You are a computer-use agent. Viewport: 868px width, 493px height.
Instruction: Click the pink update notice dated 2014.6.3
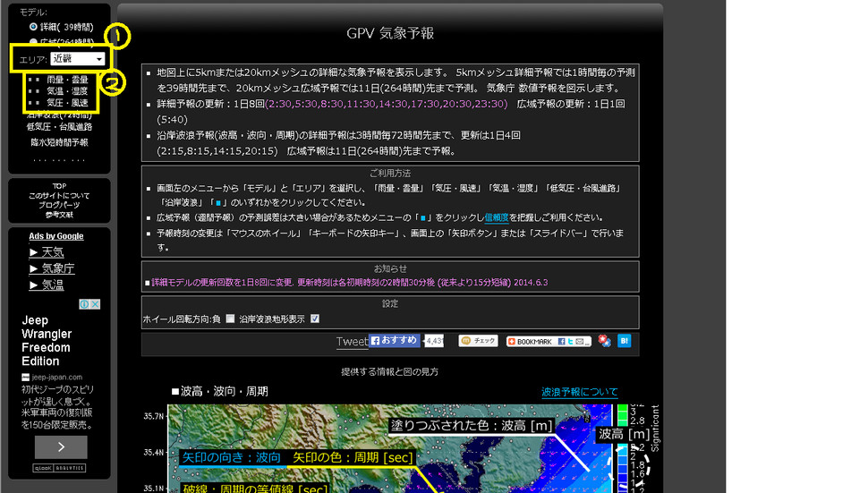coord(349,283)
